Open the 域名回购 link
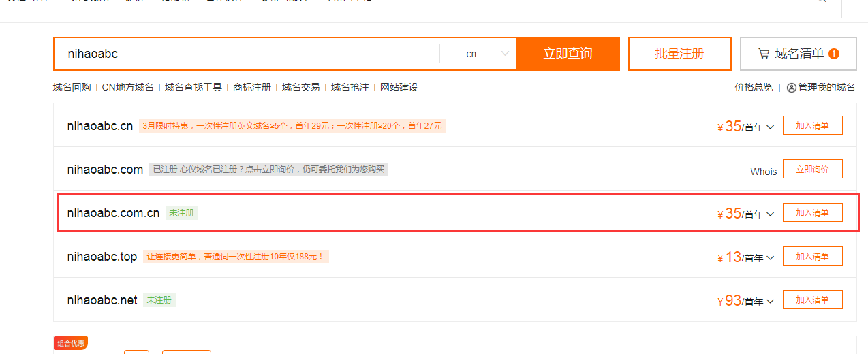 click(72, 88)
